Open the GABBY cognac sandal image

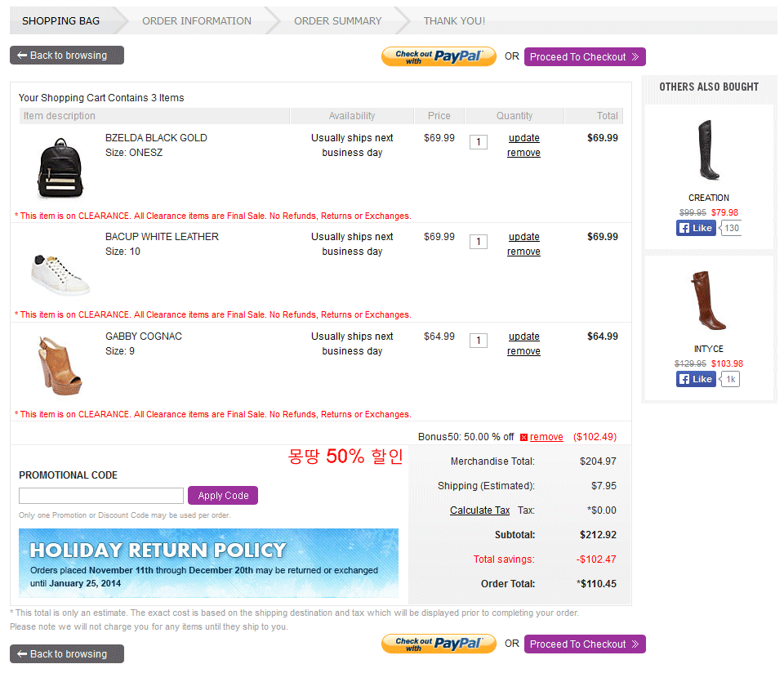pyautogui.click(x=60, y=366)
